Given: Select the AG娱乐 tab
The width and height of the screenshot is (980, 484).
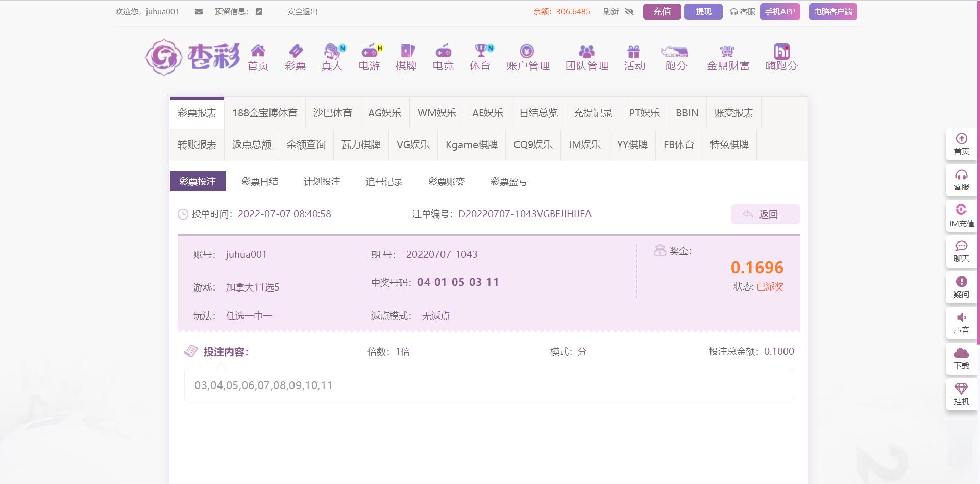Looking at the screenshot, I should click(384, 113).
